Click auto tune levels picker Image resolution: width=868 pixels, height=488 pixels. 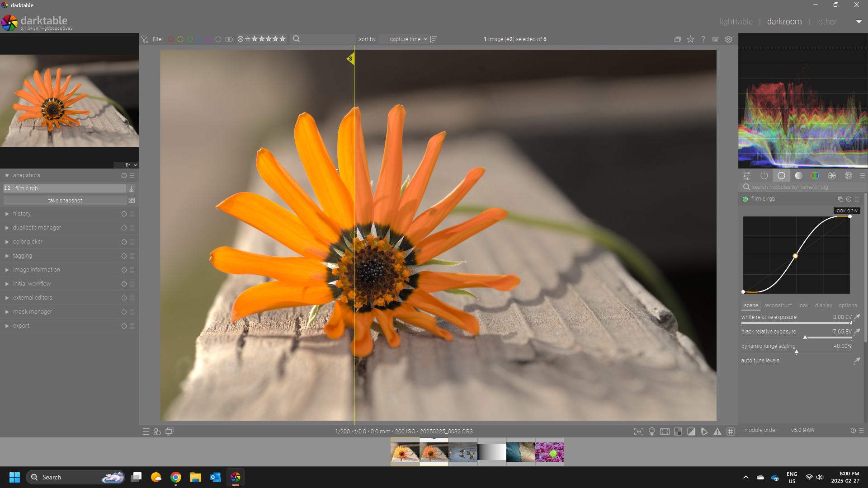(857, 361)
